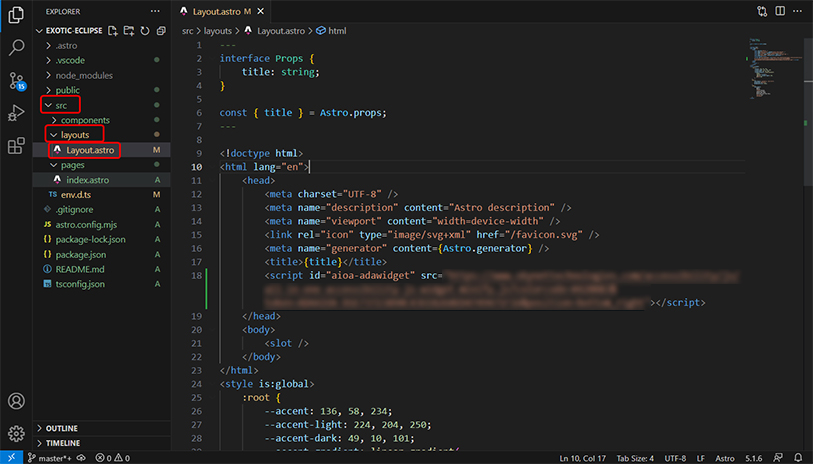813x464 pixels.
Task: Open the Manage gear settings menu
Action: [x=16, y=433]
